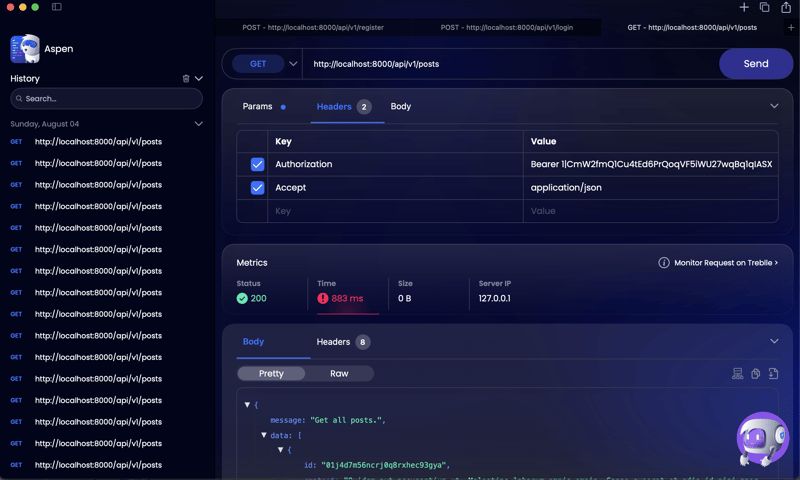This screenshot has width=800, height=480.
Task: Click the response schema structure icon
Action: click(x=737, y=374)
